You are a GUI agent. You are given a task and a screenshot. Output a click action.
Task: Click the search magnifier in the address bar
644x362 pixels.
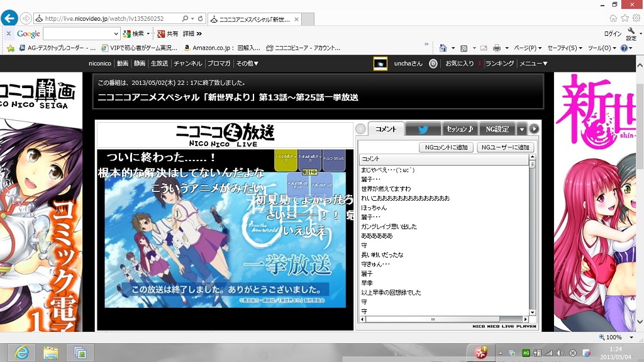point(186,18)
